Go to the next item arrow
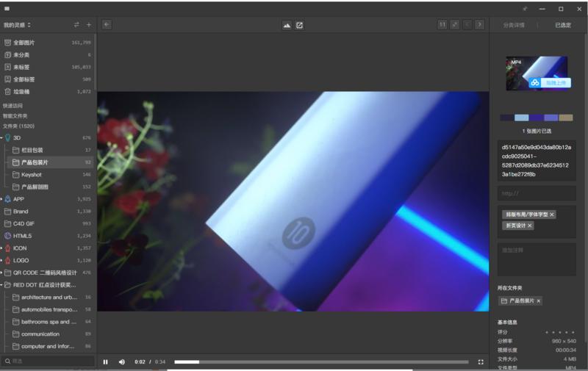 [x=479, y=24]
